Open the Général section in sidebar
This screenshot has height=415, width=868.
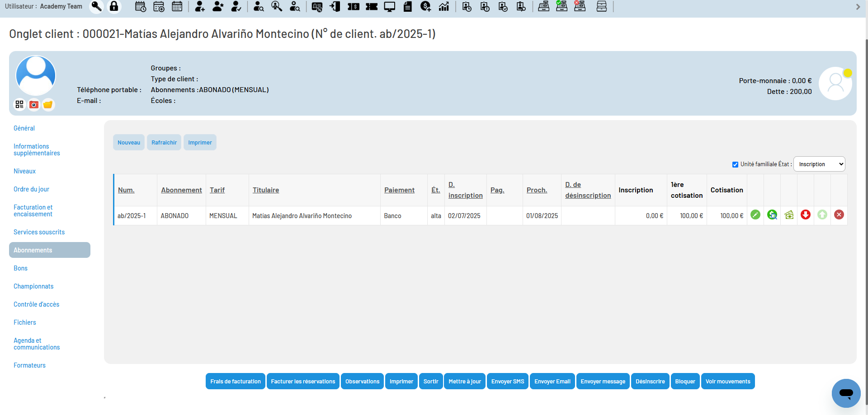(24, 128)
